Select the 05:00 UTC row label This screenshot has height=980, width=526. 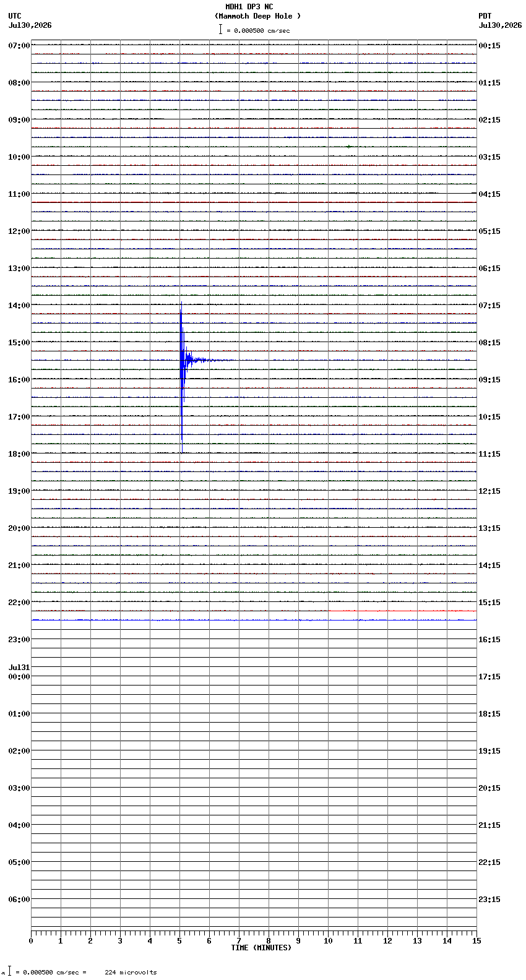coord(19,862)
